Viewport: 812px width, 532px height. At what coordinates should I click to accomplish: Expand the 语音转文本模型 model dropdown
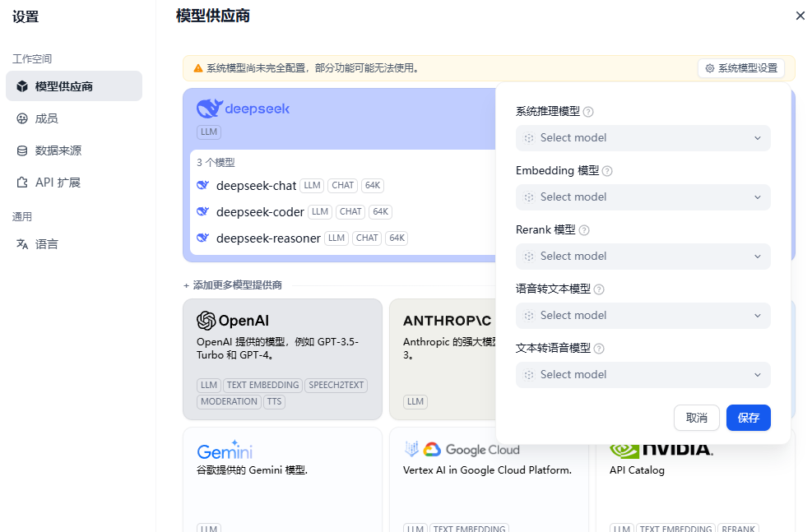pos(643,316)
